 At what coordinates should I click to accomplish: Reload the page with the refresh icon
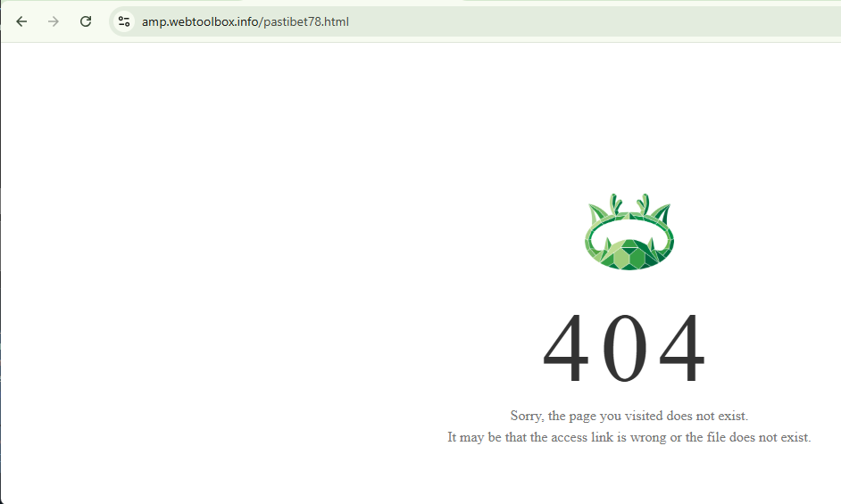86,21
